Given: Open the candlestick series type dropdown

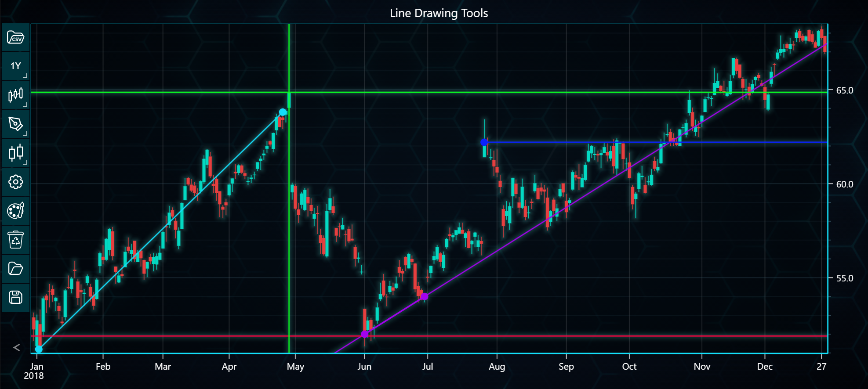Looking at the screenshot, I should 16,95.
